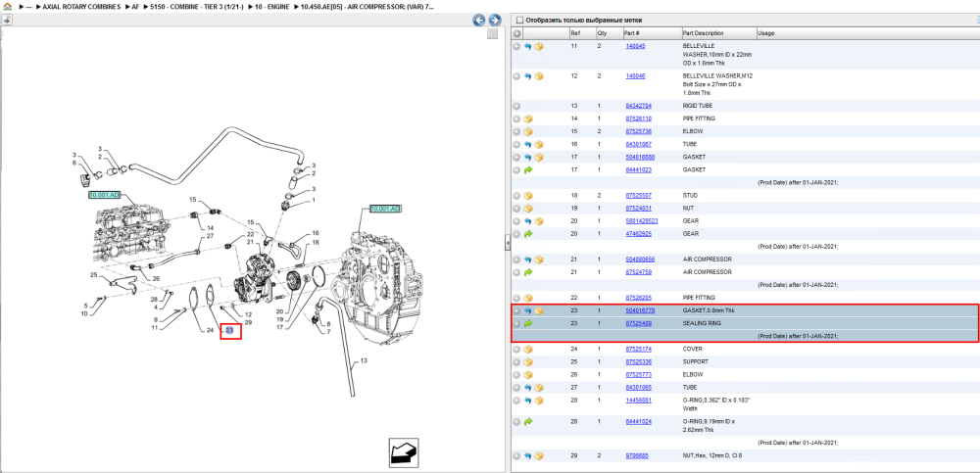Viewport: 980px width, 473px height.
Task: Click the green arrow on the GEAR 47462925 row
Action: click(527, 234)
